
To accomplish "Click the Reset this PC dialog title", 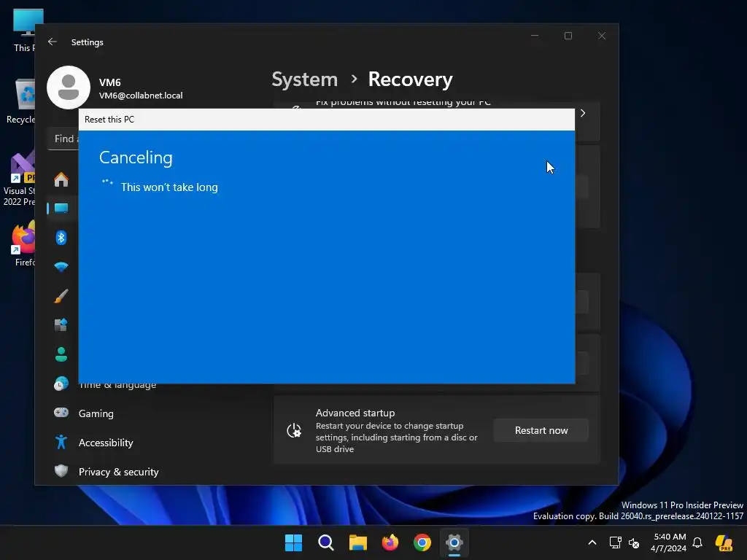I will coord(109,120).
